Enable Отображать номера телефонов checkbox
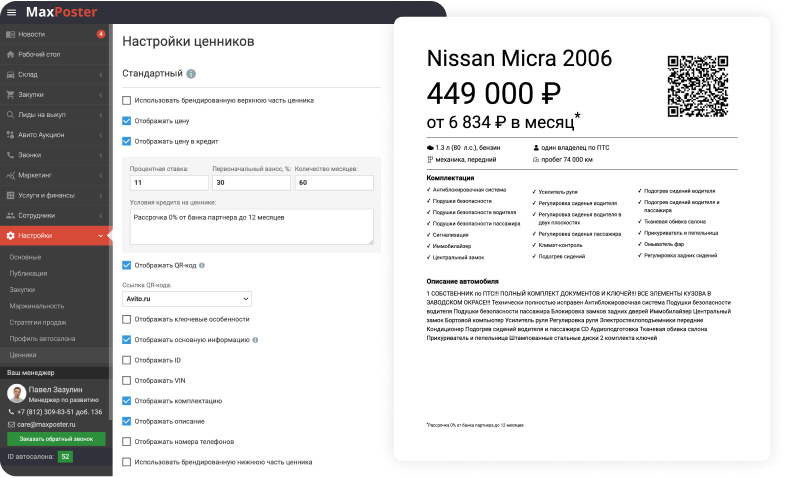This screenshot has width=787, height=478. click(x=126, y=441)
